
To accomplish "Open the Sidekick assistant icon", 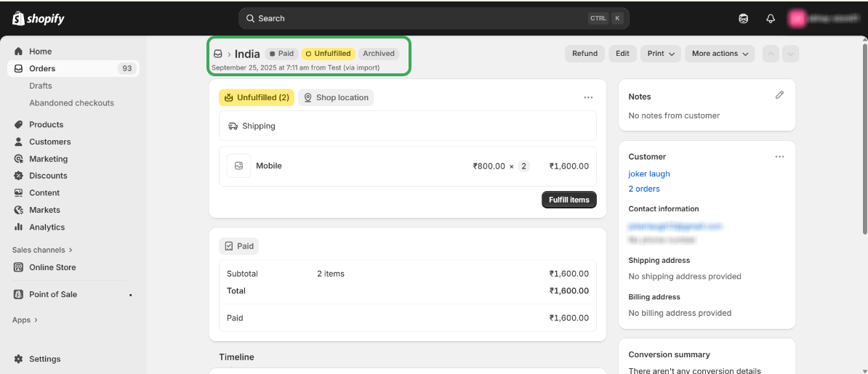I will click(743, 18).
